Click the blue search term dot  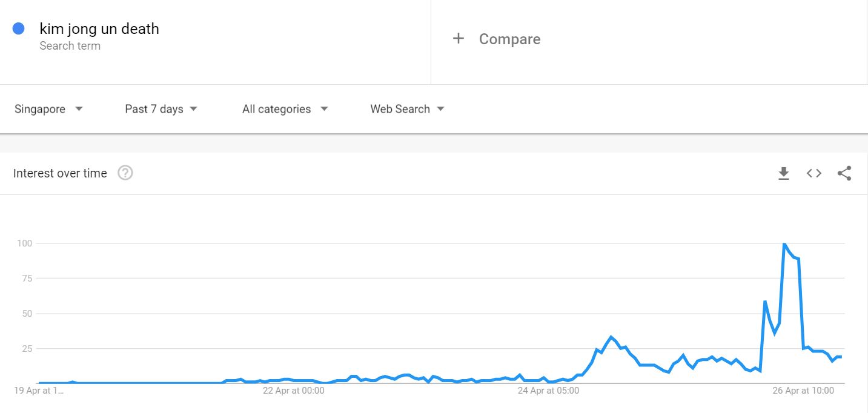(19, 28)
